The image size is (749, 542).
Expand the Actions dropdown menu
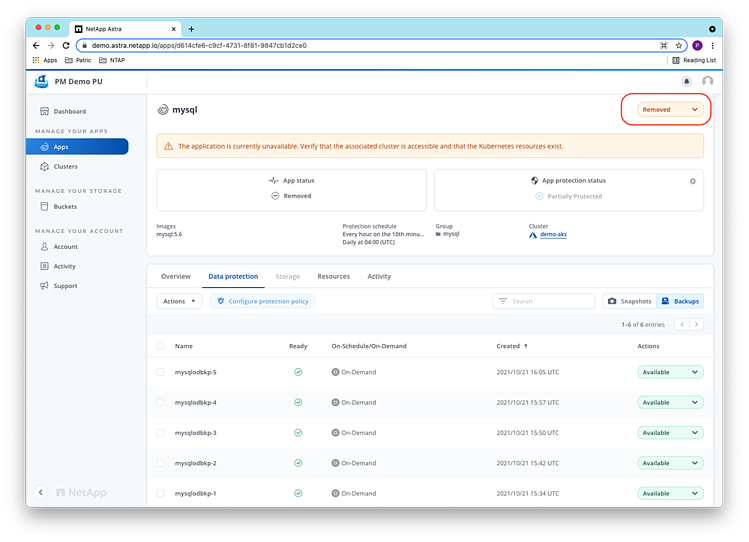click(x=179, y=301)
